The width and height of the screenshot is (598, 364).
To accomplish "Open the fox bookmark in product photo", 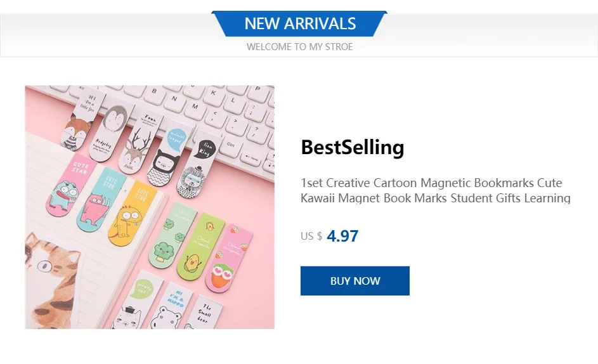I will tap(82, 120).
